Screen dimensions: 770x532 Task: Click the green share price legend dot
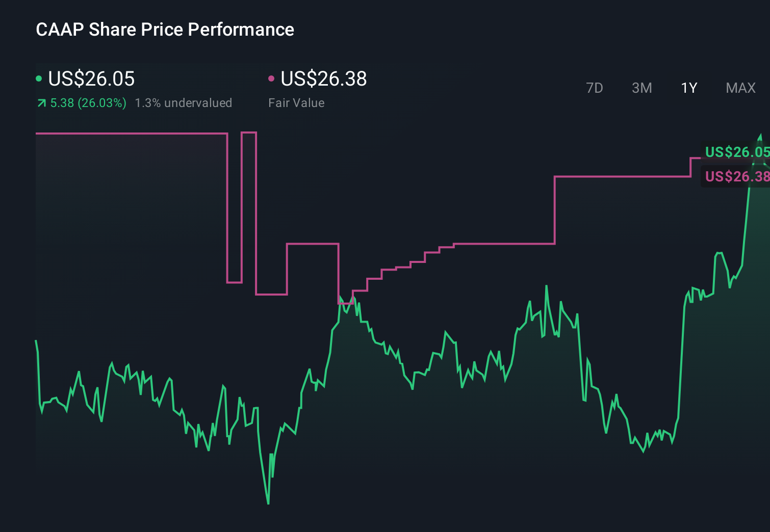pos(39,79)
